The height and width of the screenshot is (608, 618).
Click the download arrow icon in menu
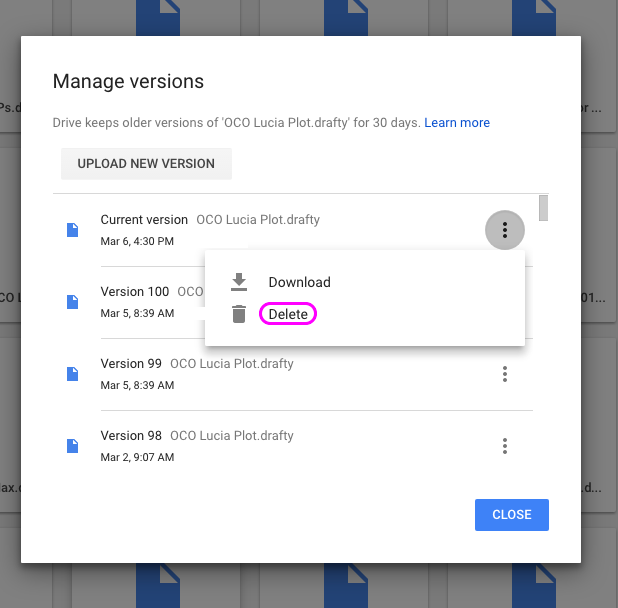(x=239, y=282)
